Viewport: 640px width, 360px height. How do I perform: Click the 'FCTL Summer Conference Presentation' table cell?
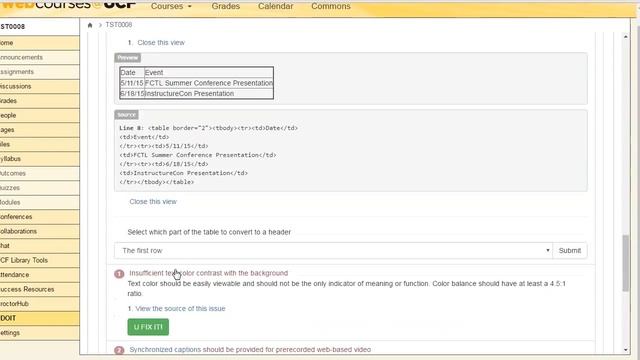pyautogui.click(x=209, y=83)
